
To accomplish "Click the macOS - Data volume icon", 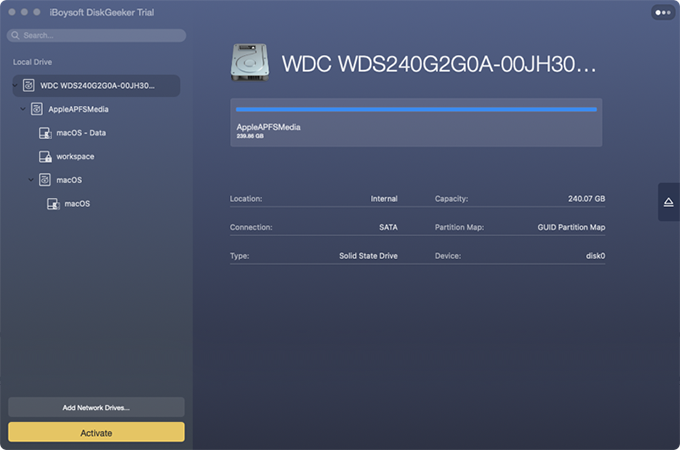I will click(45, 133).
